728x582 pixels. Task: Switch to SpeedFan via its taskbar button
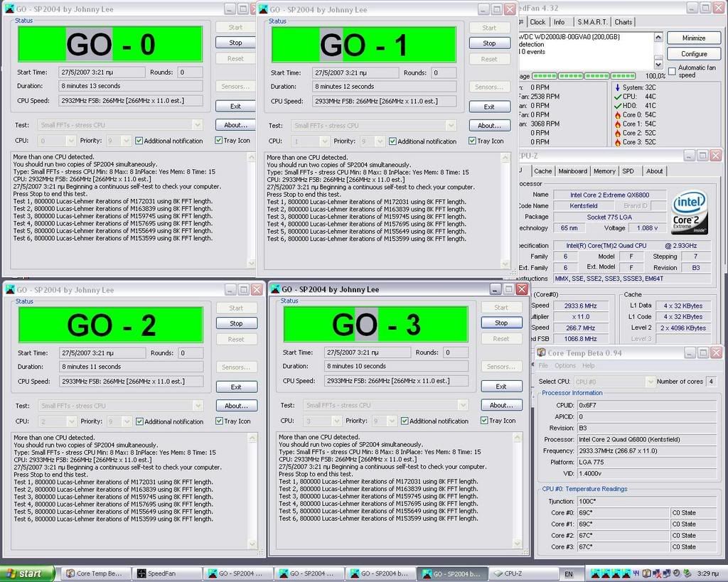point(166,573)
